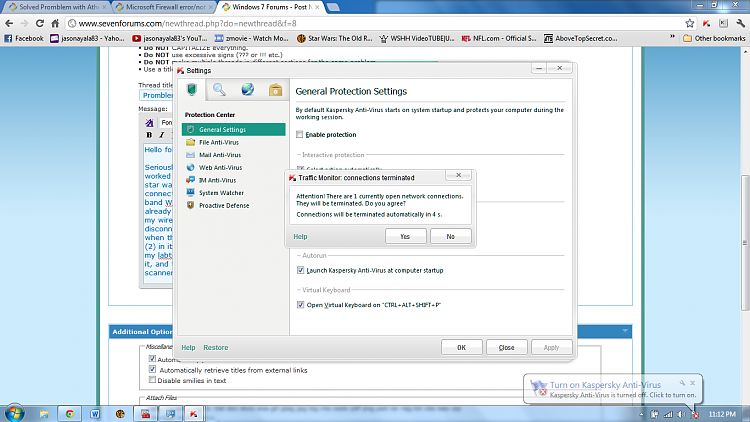The image size is (750, 422).
Task: Open the Protection Center shield tab
Action: [192, 90]
